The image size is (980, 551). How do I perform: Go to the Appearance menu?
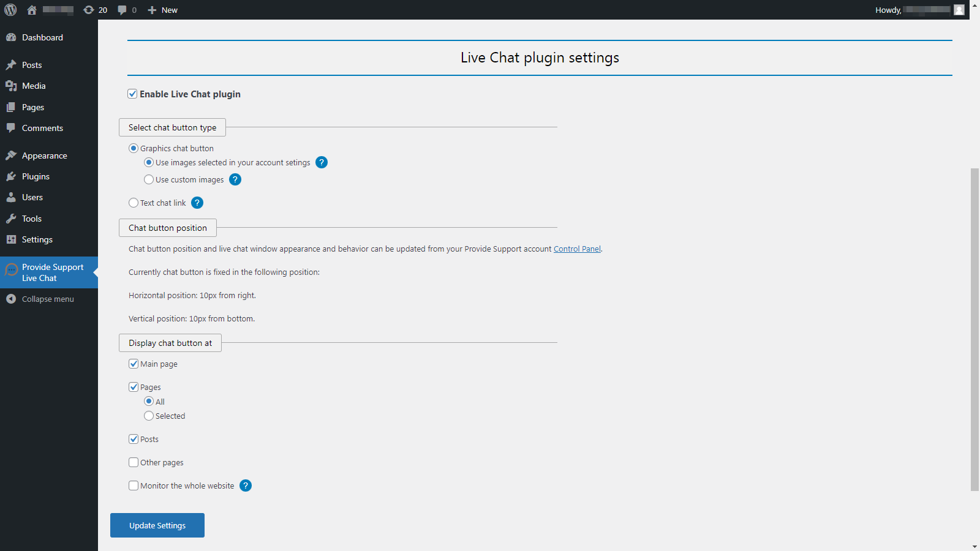44,156
